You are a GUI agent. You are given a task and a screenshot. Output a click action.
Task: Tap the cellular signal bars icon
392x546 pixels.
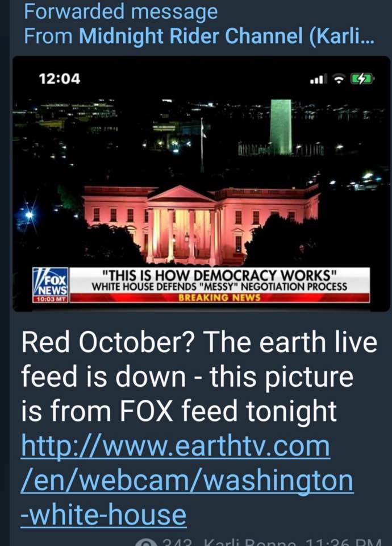pyautogui.click(x=319, y=79)
